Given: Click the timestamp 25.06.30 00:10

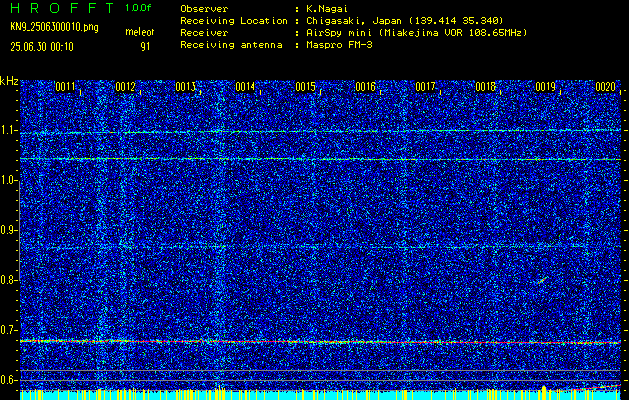Looking at the screenshot, I should click(x=42, y=47).
